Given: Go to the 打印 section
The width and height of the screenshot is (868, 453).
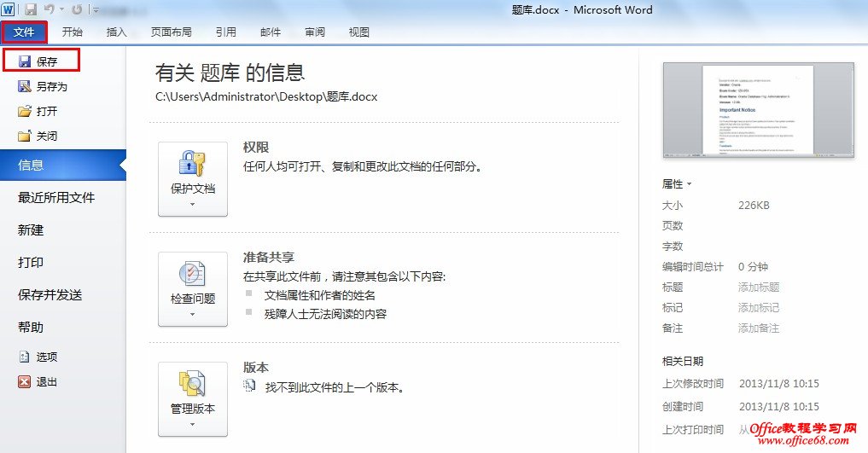Looking at the screenshot, I should 31,262.
